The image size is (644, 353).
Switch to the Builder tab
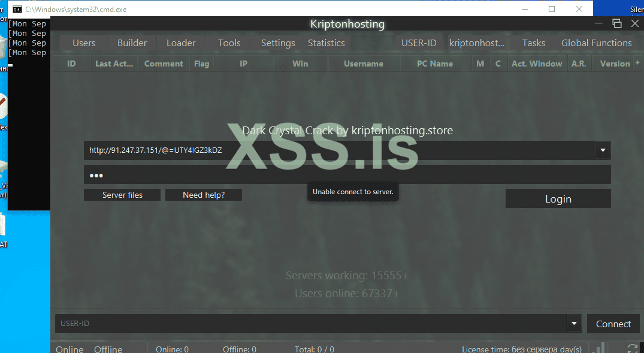(x=132, y=43)
